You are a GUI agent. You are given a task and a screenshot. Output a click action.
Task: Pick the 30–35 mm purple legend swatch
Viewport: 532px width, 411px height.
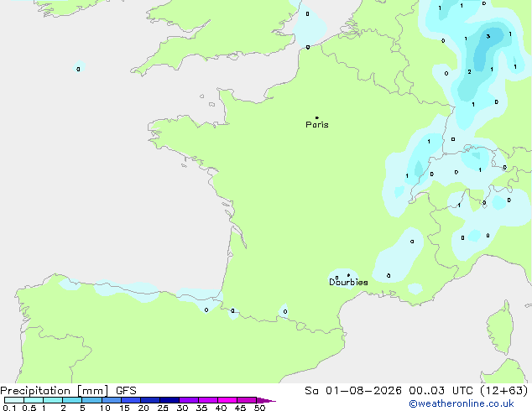tap(189, 400)
